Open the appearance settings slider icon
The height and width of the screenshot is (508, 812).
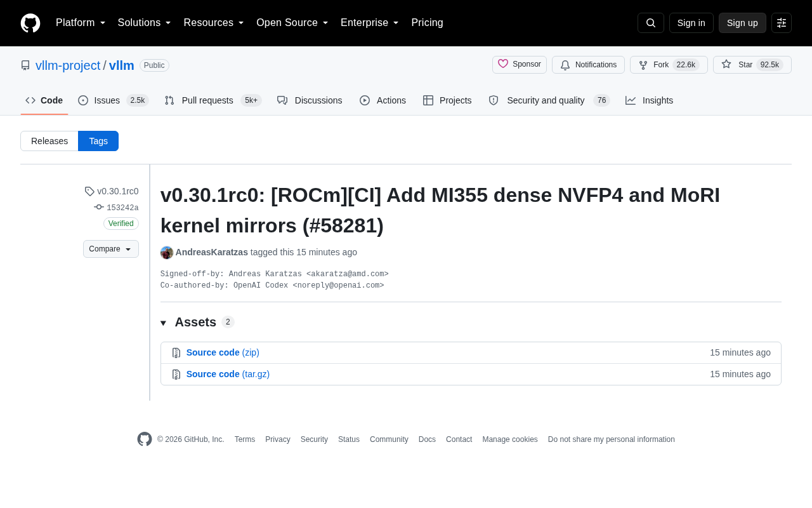point(782,23)
